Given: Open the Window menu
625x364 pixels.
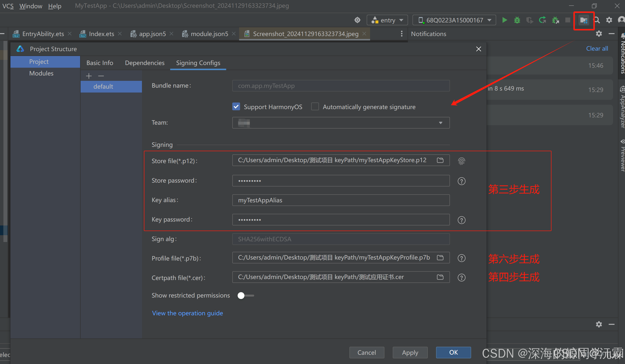Looking at the screenshot, I should [31, 6].
